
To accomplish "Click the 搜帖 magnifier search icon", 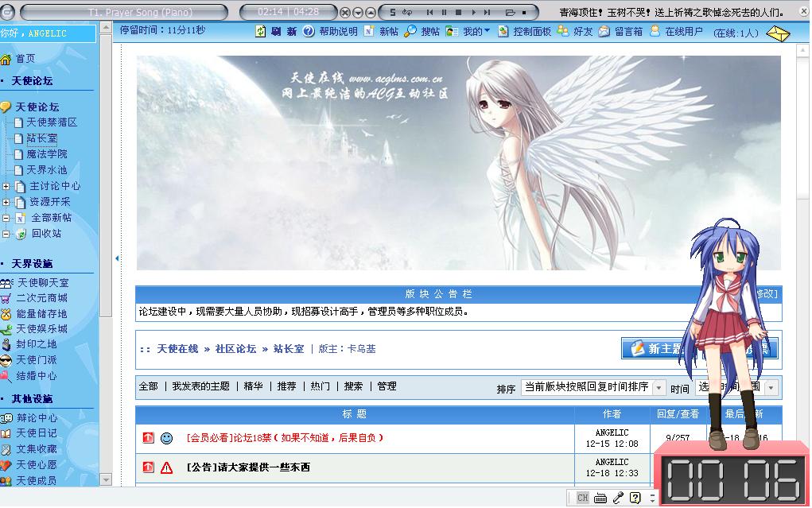I will pyautogui.click(x=410, y=32).
